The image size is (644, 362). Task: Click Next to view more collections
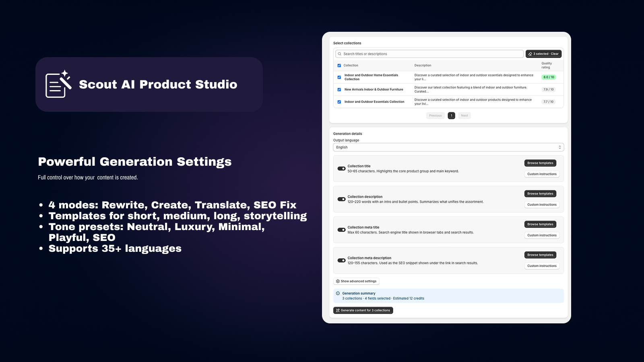(464, 115)
